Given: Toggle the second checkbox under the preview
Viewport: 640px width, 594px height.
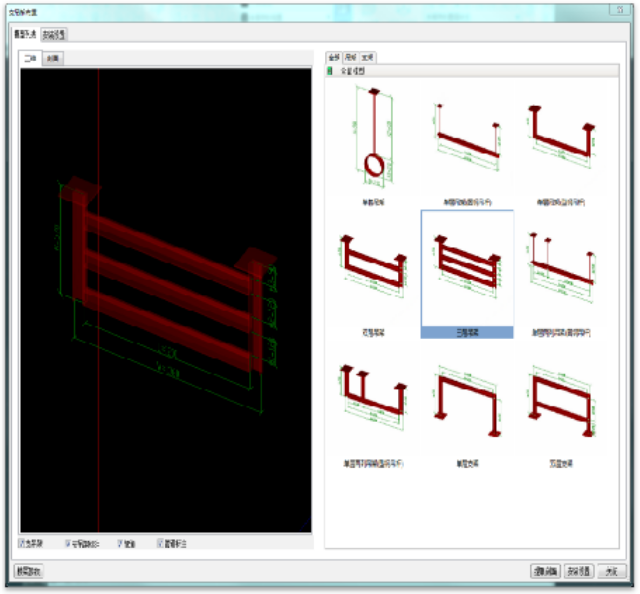Looking at the screenshot, I should (69, 544).
